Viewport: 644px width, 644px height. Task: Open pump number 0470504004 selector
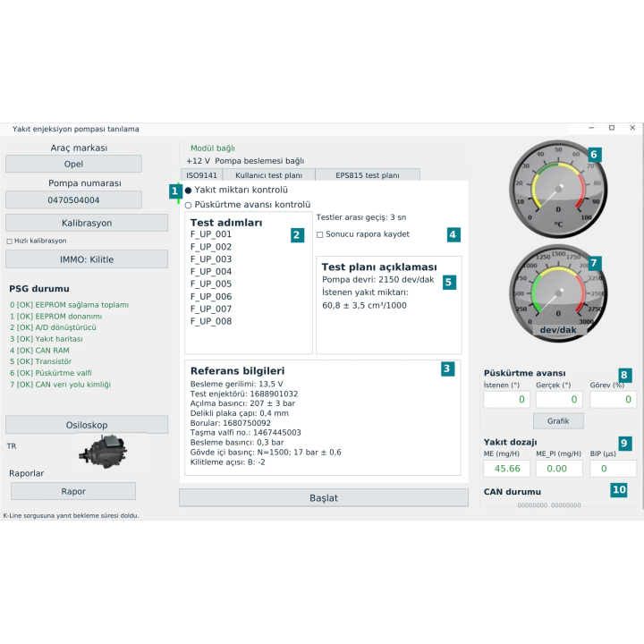[x=73, y=200]
